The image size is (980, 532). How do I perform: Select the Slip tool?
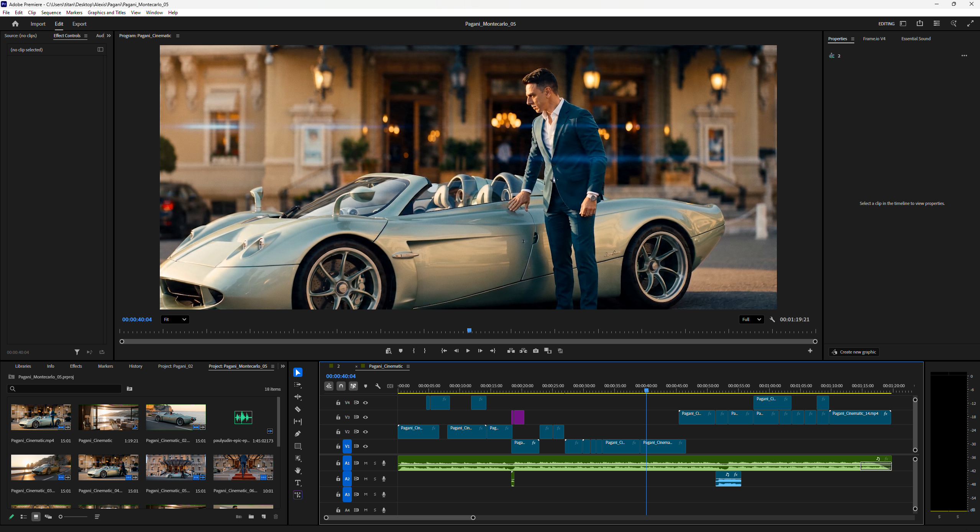click(x=298, y=421)
